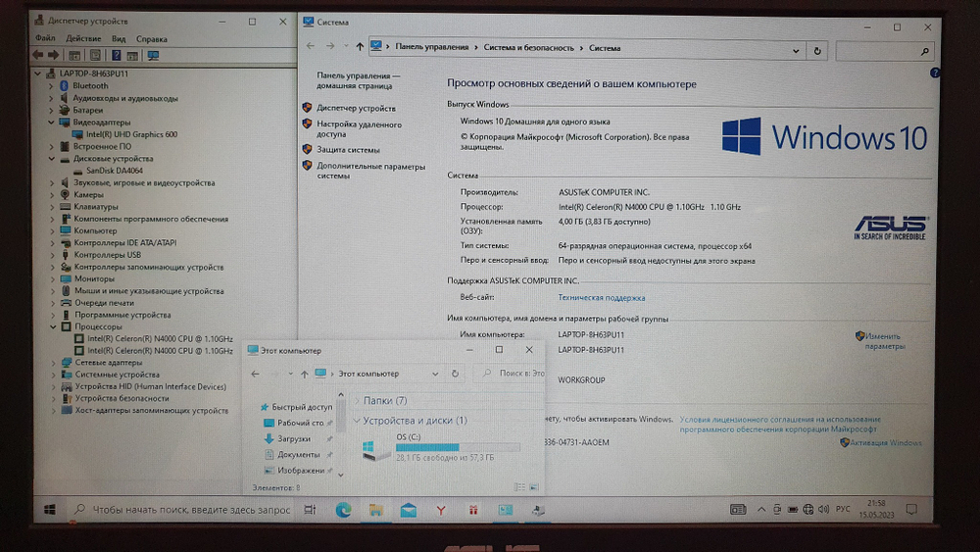Open Yandex browser from taskbar

(441, 511)
